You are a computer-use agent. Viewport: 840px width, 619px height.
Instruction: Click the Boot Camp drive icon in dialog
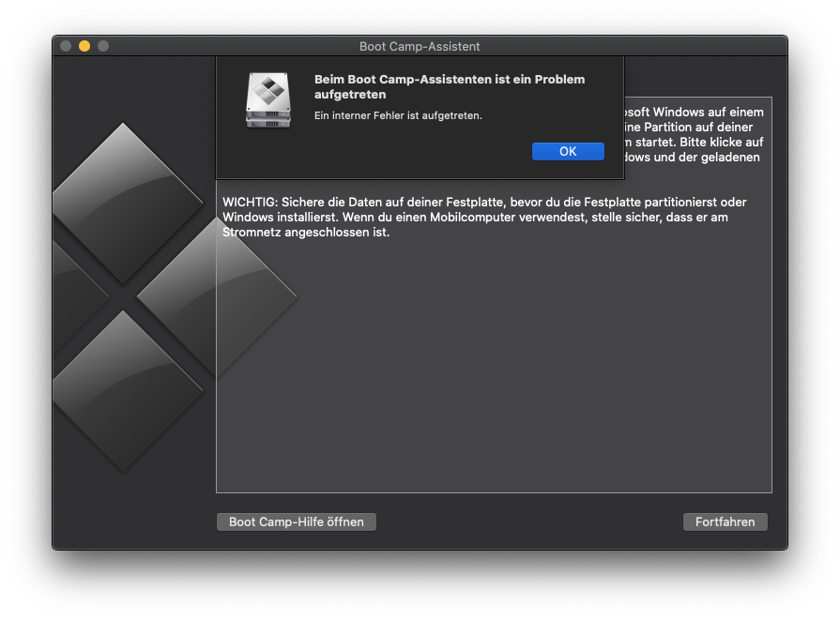pyautogui.click(x=268, y=100)
